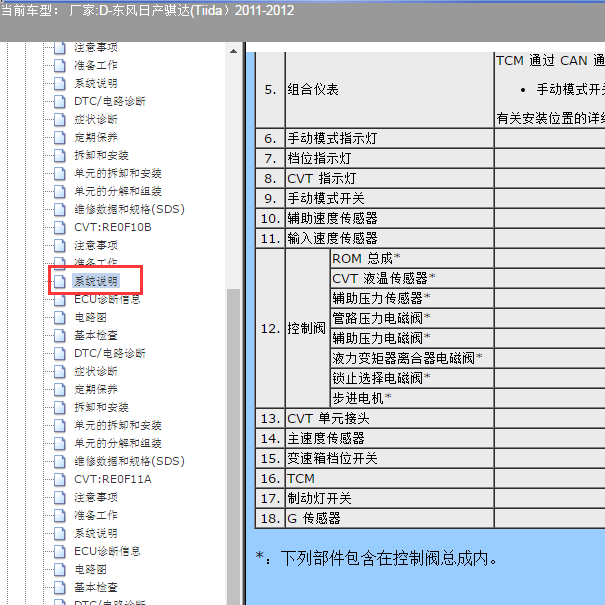This screenshot has width=605, height=605.
Task: Open 注意事项 directly below CVT:RE0F10B
Action: pyautogui.click(x=96, y=245)
